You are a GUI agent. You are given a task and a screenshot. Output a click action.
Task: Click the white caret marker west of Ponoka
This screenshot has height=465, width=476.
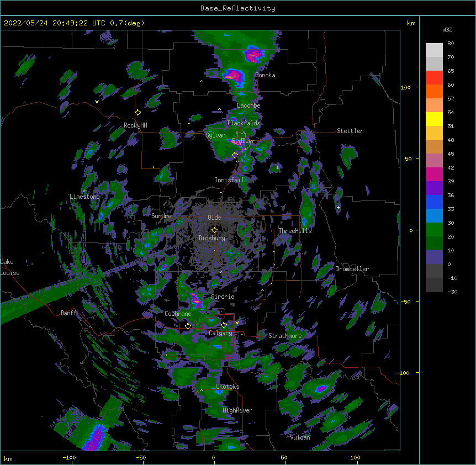202,81
